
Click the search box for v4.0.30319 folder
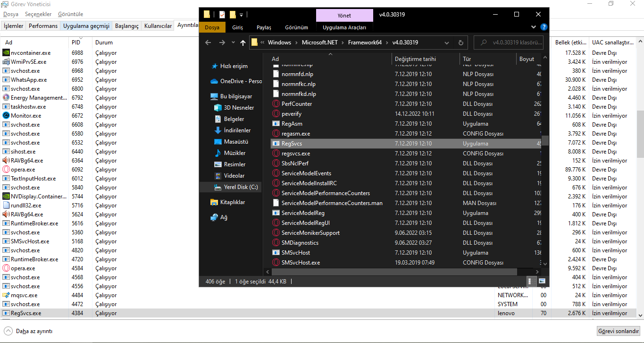tap(508, 43)
